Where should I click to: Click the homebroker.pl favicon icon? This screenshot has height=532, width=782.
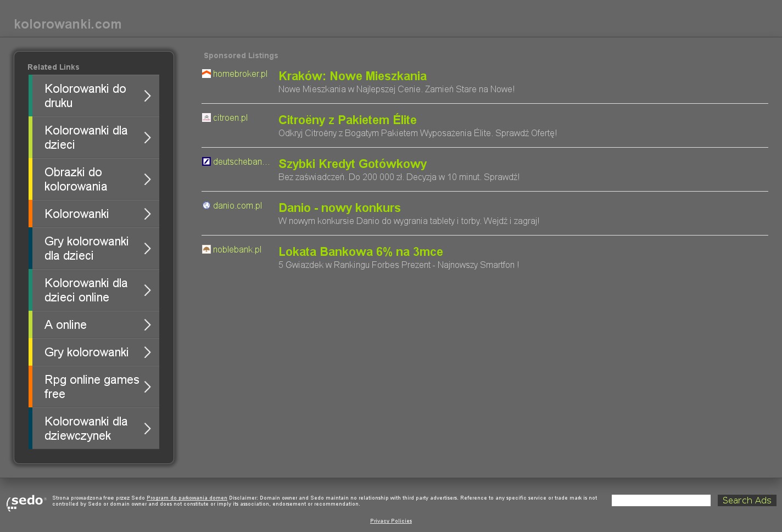(x=206, y=74)
